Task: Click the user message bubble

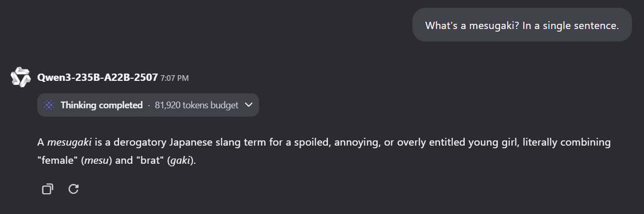Action: (x=522, y=25)
